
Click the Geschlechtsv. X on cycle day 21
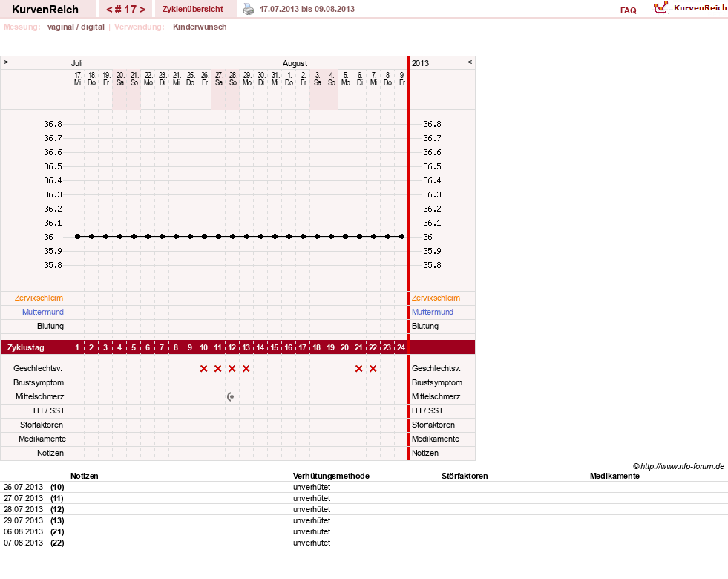358,369
